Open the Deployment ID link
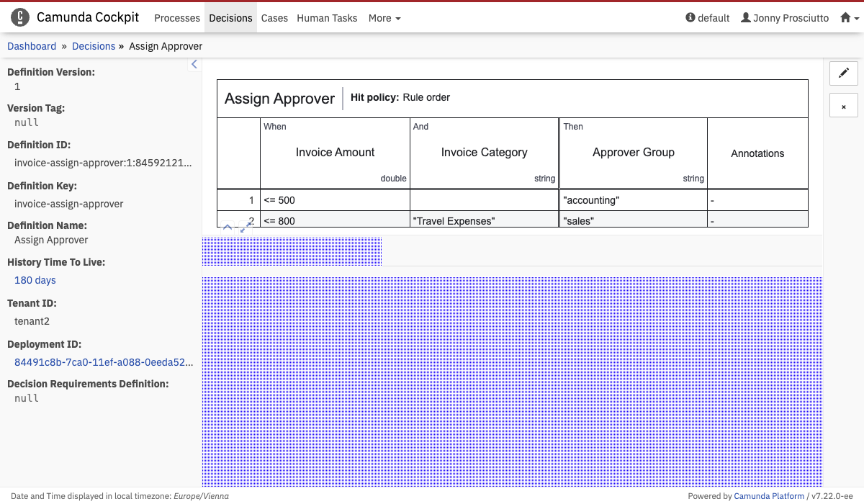 (x=103, y=362)
